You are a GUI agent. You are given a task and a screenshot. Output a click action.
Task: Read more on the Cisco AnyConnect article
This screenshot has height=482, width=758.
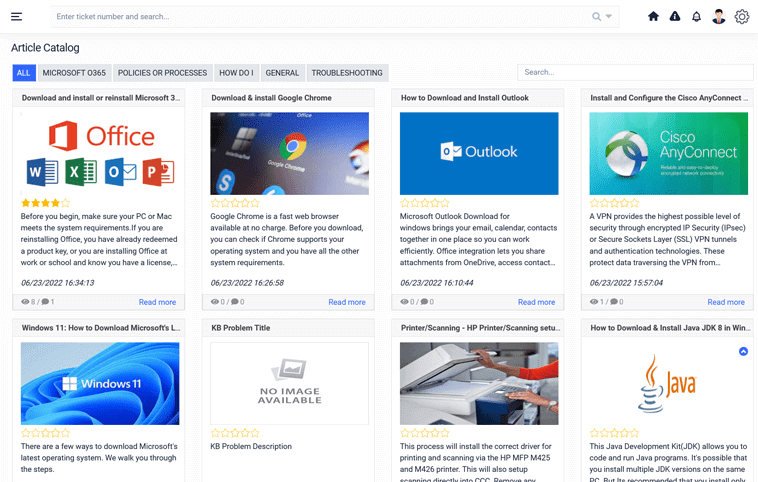[726, 302]
